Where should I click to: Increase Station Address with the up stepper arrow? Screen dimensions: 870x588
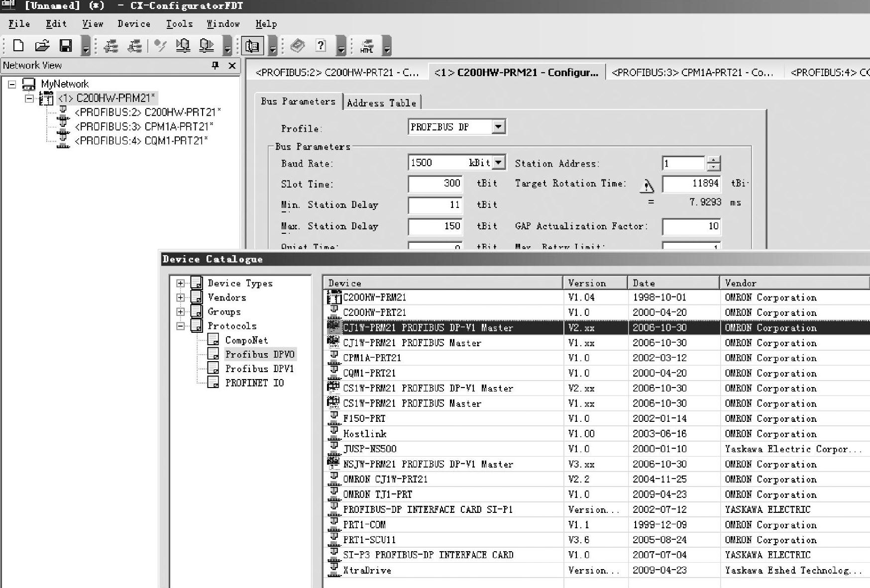(x=714, y=160)
